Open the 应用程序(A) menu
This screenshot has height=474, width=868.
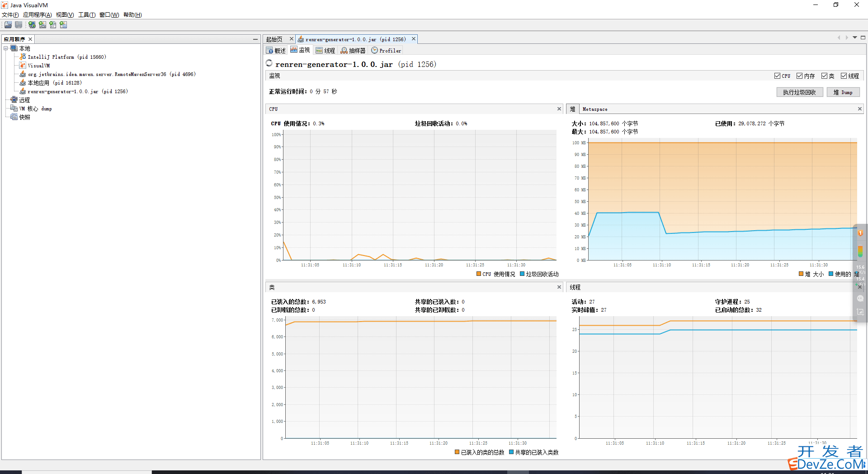pyautogui.click(x=37, y=15)
